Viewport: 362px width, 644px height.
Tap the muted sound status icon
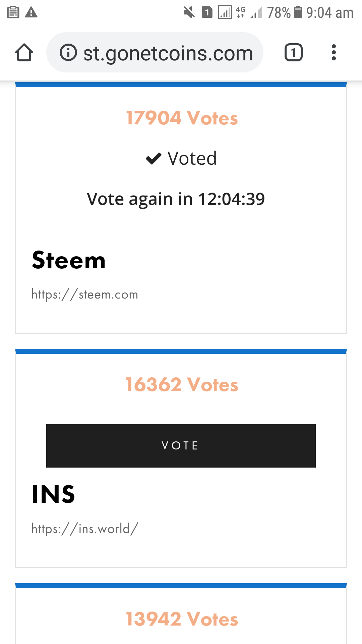pyautogui.click(x=189, y=13)
